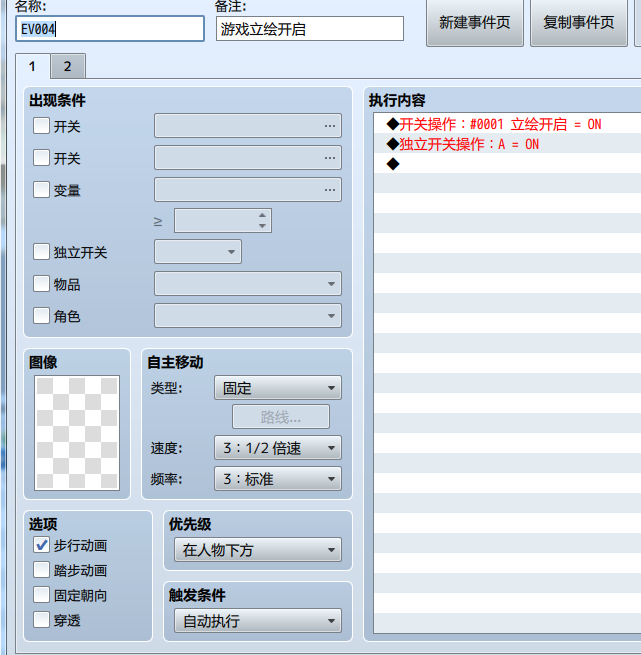This screenshot has width=641, height=655.
Task: Open the second 开关 selector ellipsis field
Action: coord(248,157)
